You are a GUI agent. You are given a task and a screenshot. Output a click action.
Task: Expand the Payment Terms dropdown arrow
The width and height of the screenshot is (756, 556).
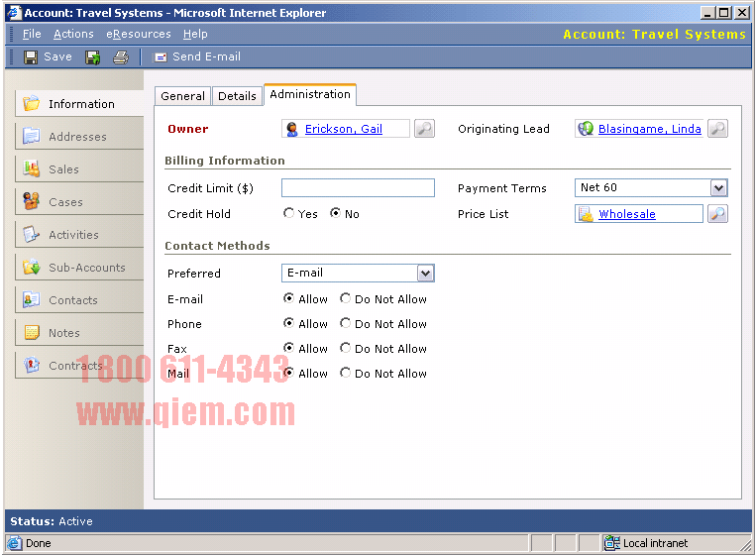coord(718,187)
